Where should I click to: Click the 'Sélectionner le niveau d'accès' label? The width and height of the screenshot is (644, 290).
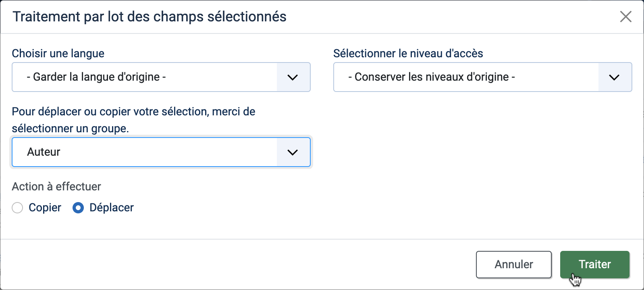tap(408, 53)
